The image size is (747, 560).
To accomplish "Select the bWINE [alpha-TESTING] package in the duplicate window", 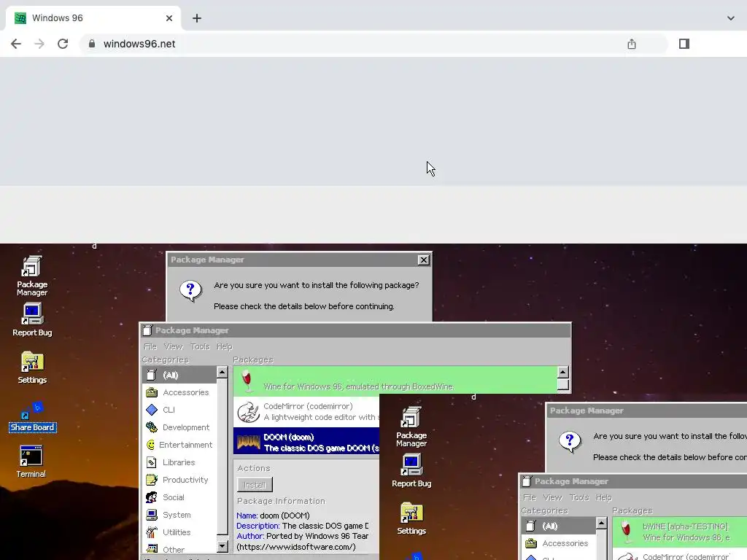I will click(680, 532).
